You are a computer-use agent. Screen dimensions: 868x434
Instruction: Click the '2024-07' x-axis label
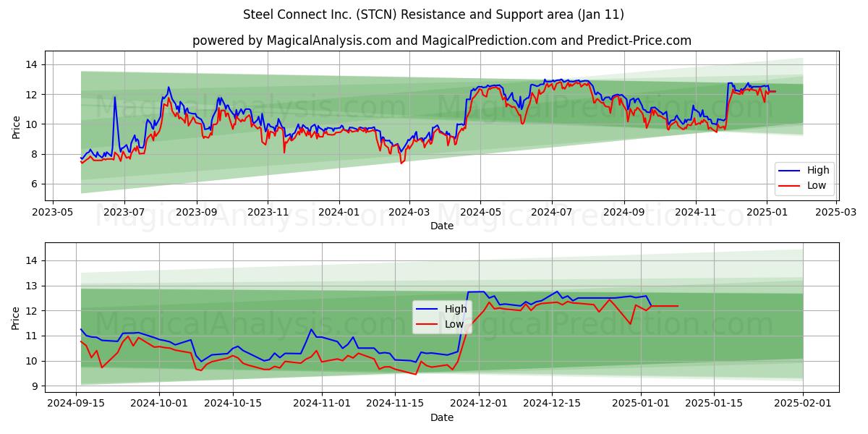552,213
